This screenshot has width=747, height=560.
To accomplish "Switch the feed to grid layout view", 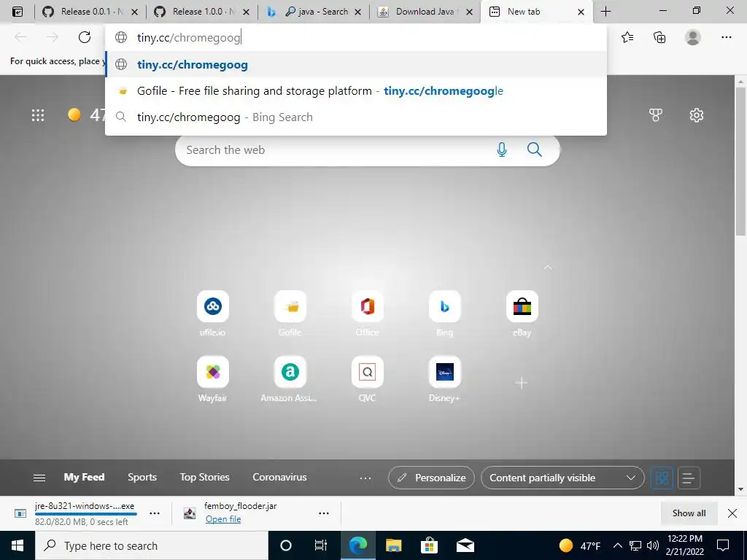I will pos(662,478).
